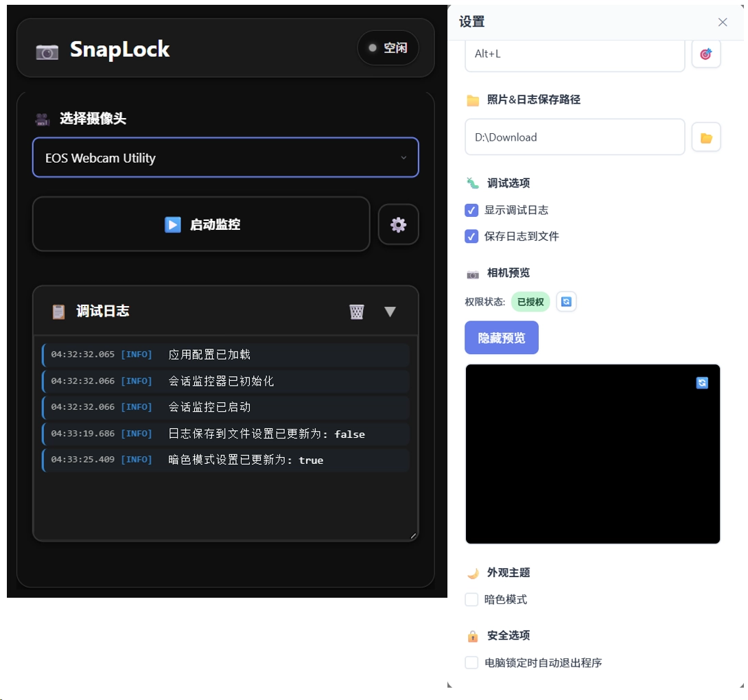Click the 外观主题 moon icon
748x700 pixels.
tap(473, 573)
